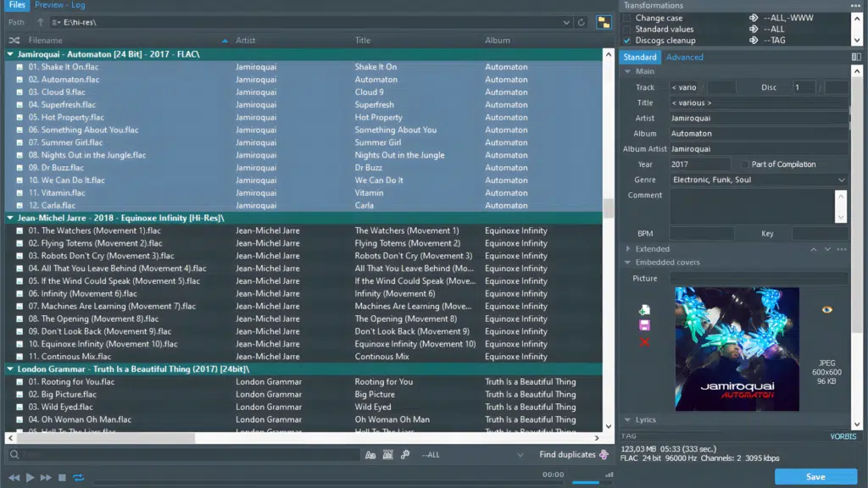Click the Save button
The height and width of the screenshot is (488, 868).
[x=815, y=476]
